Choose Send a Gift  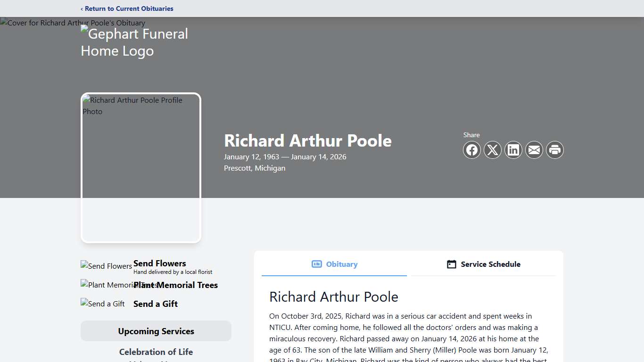pyautogui.click(x=155, y=304)
